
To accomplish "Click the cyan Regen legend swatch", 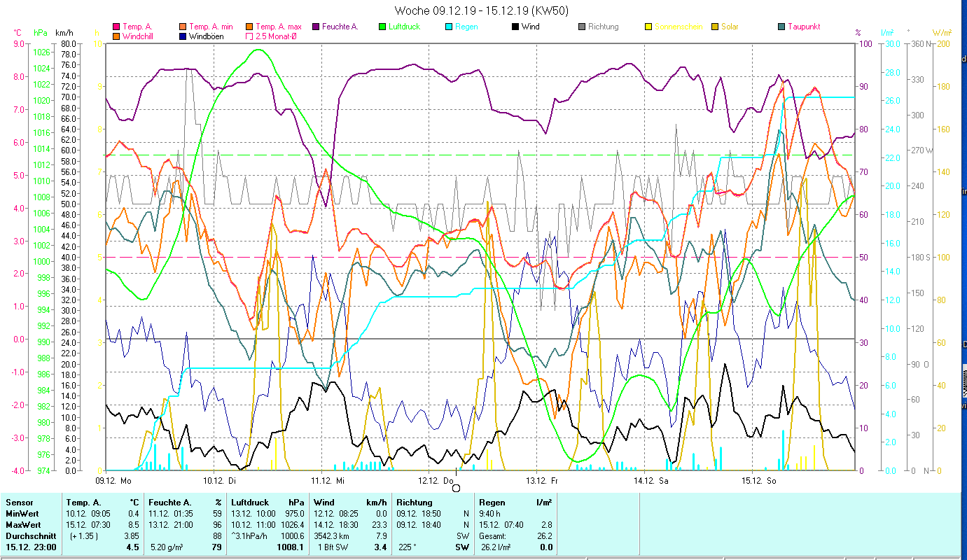I will (449, 27).
